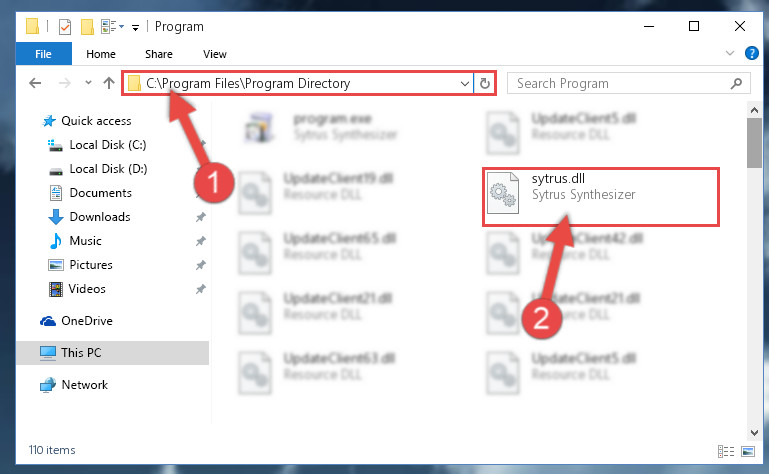The width and height of the screenshot is (769, 474).
Task: Navigate up one folder level arrow
Action: pos(109,83)
